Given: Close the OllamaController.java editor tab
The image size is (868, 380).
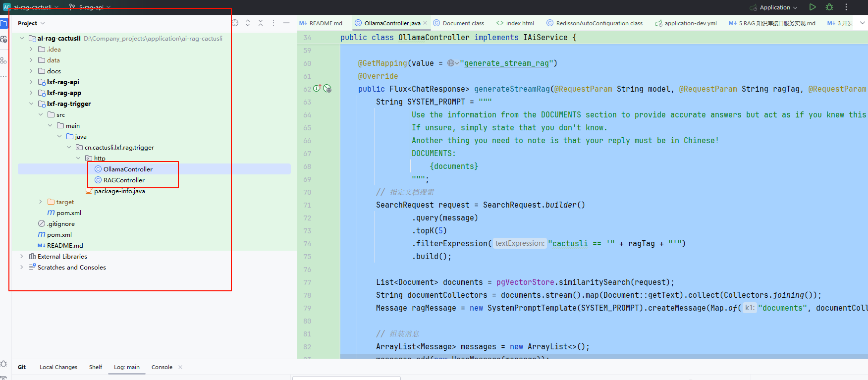Looking at the screenshot, I should [425, 23].
